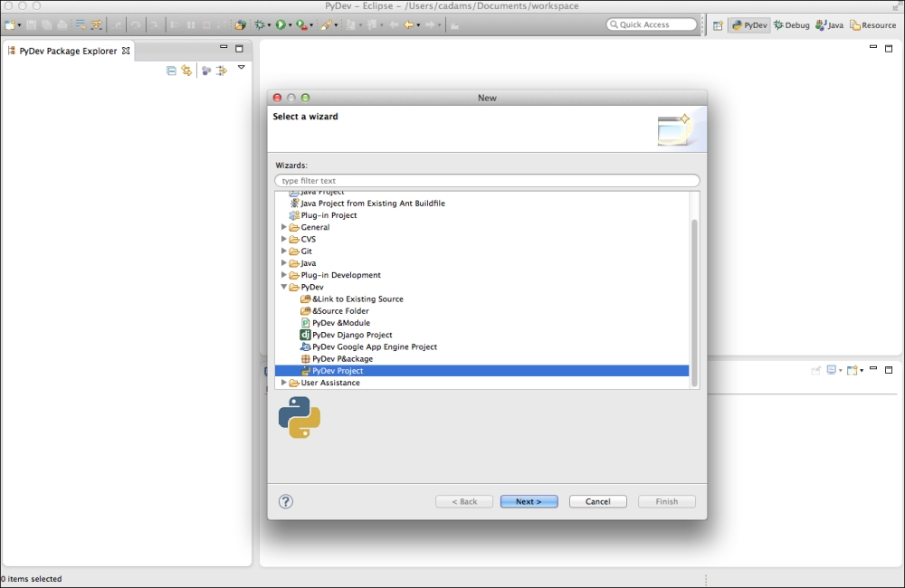Click the Search flashlight icon in toolbar
The width and height of the screenshot is (905, 588).
[327, 24]
